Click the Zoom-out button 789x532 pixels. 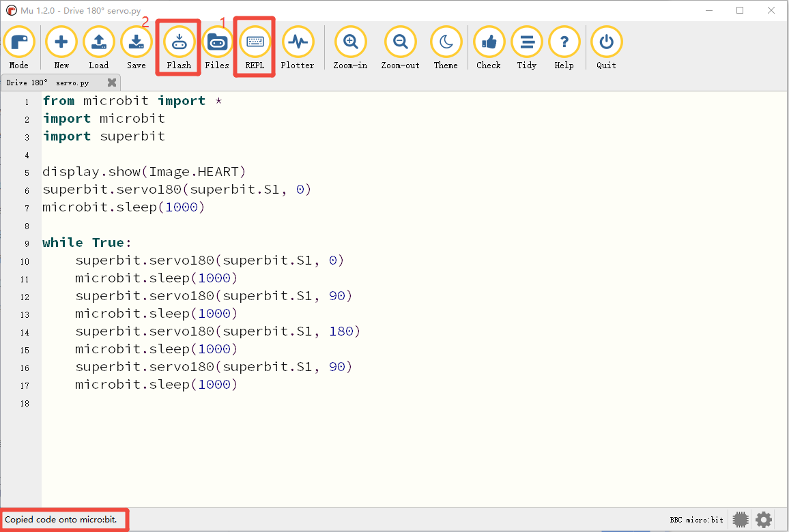click(400, 48)
